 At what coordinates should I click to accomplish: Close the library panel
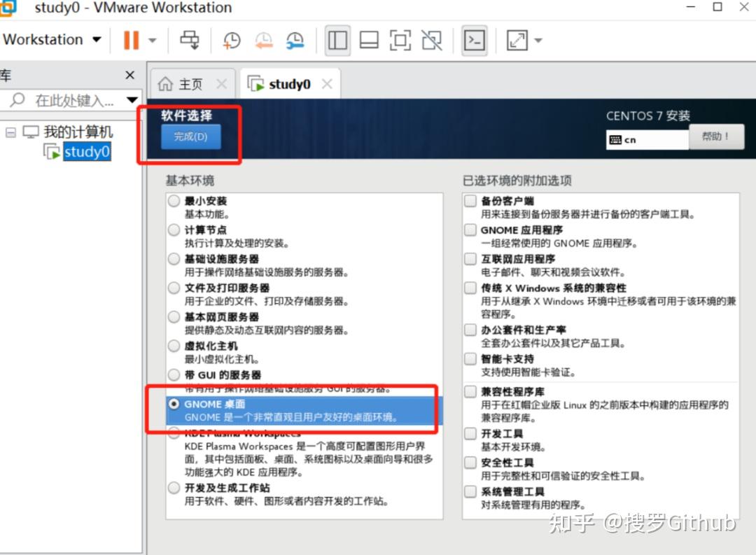129,75
